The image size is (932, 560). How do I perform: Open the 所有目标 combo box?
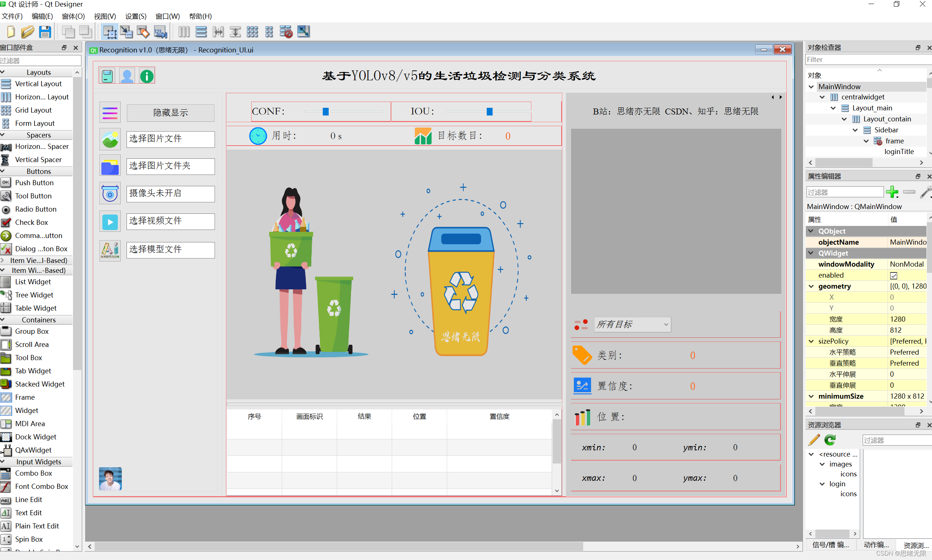632,324
